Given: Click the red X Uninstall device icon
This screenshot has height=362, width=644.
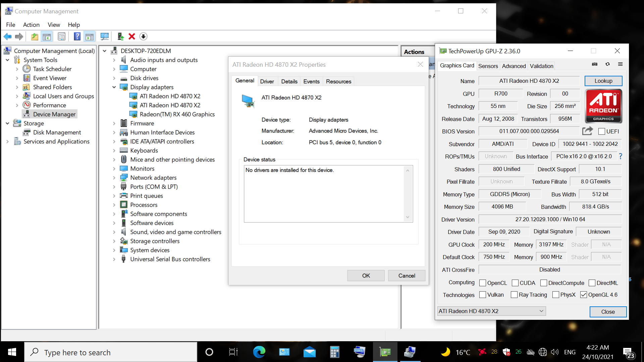Looking at the screenshot, I should [x=132, y=37].
